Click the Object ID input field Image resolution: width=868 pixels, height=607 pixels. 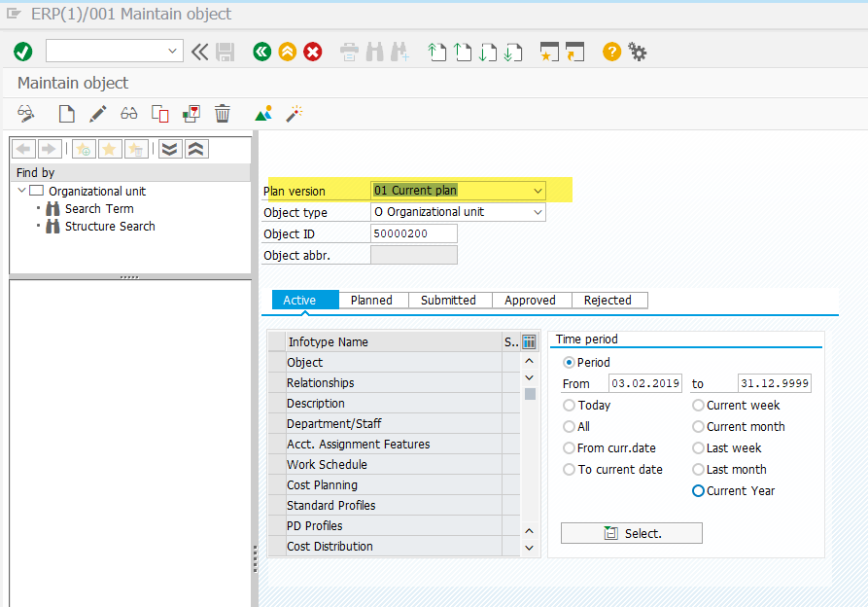point(413,233)
